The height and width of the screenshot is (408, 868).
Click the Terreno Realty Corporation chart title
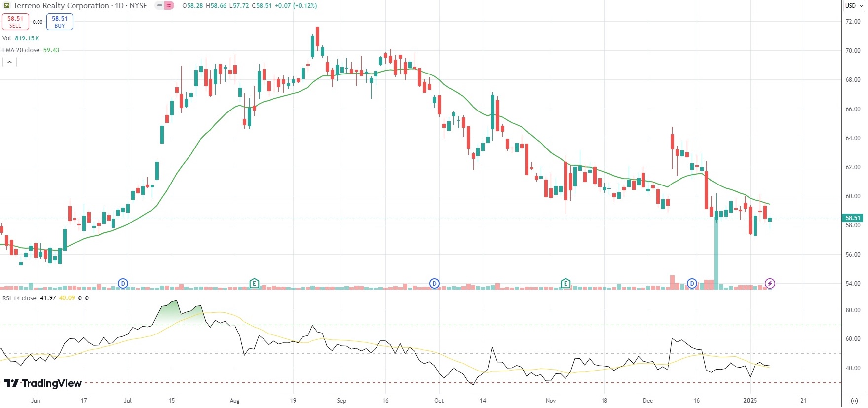(x=61, y=6)
